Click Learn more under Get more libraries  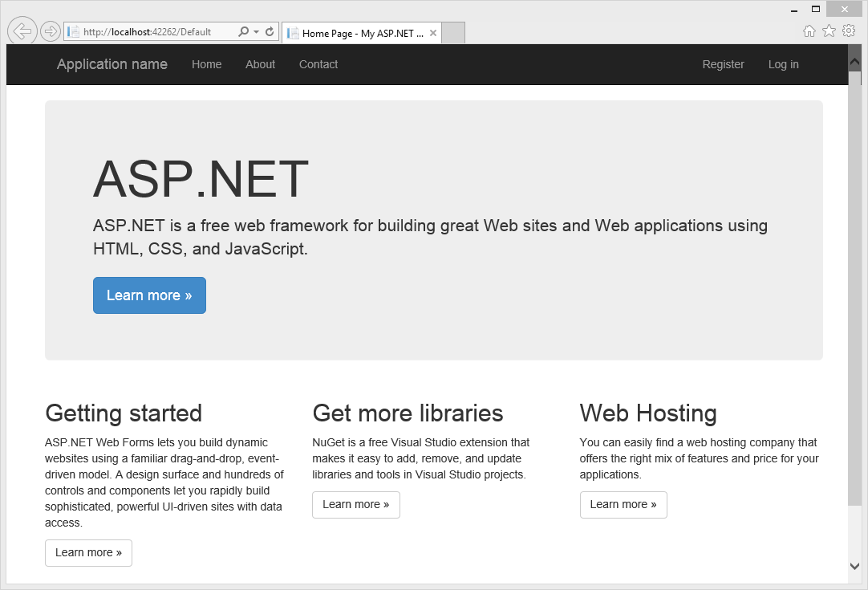355,505
